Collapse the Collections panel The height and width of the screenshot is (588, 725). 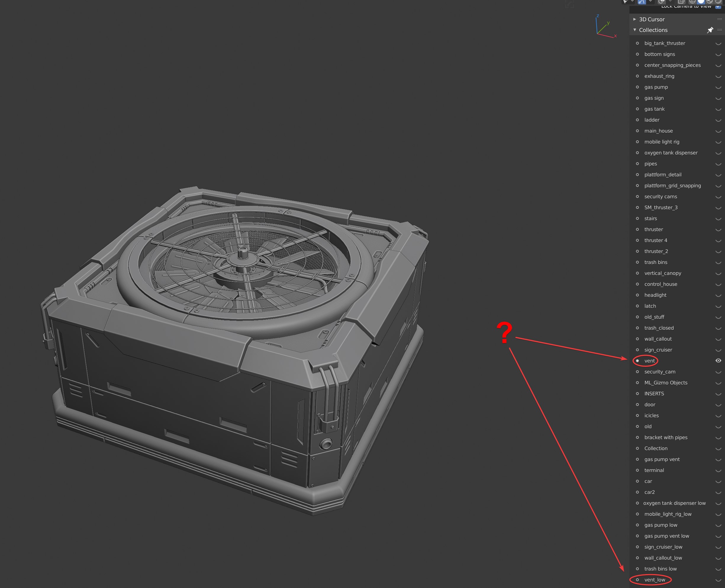tap(634, 30)
